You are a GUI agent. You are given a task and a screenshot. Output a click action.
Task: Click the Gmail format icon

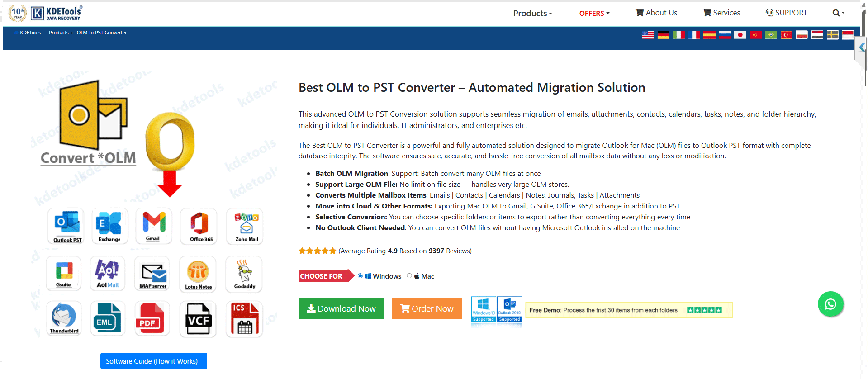(x=154, y=226)
